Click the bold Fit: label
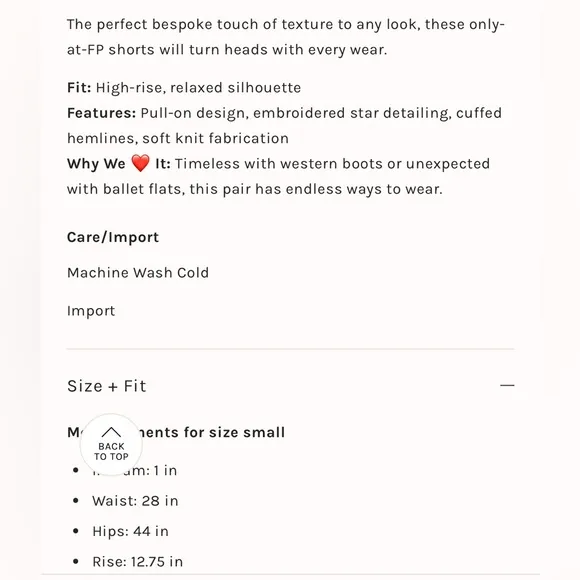The height and width of the screenshot is (580, 580). [79, 88]
